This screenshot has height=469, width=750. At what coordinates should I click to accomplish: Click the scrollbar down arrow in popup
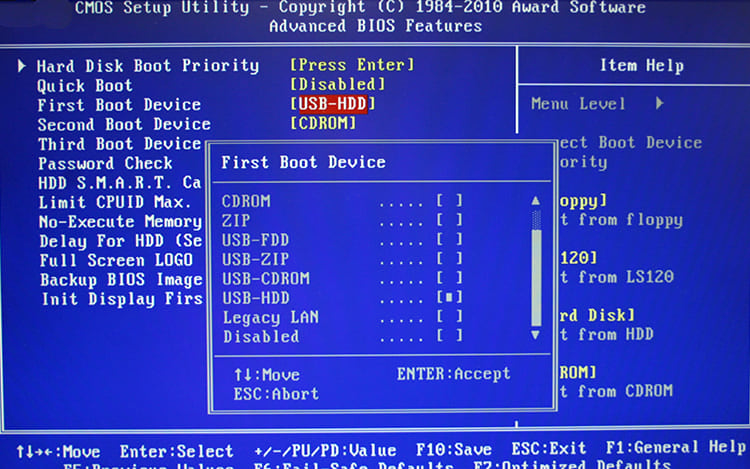(536, 335)
